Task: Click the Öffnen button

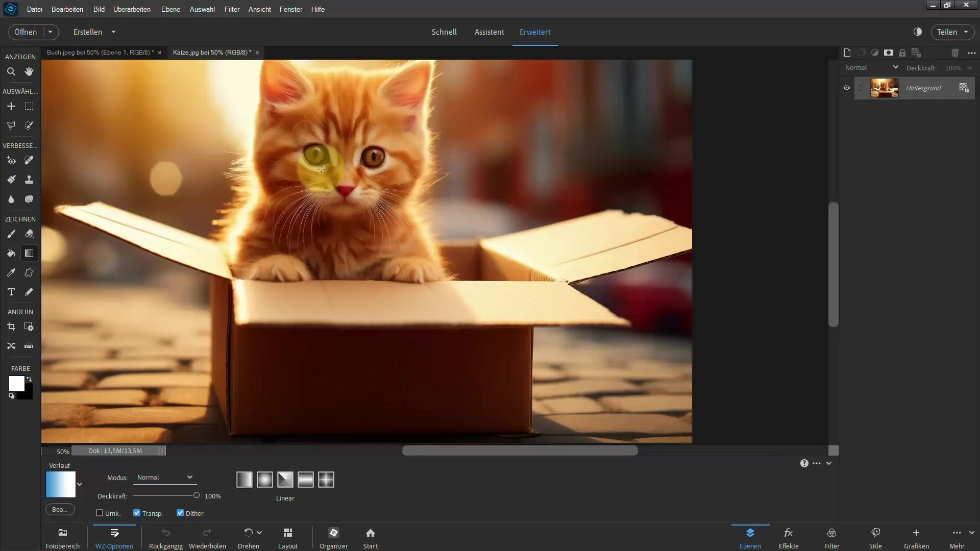Action: click(26, 32)
